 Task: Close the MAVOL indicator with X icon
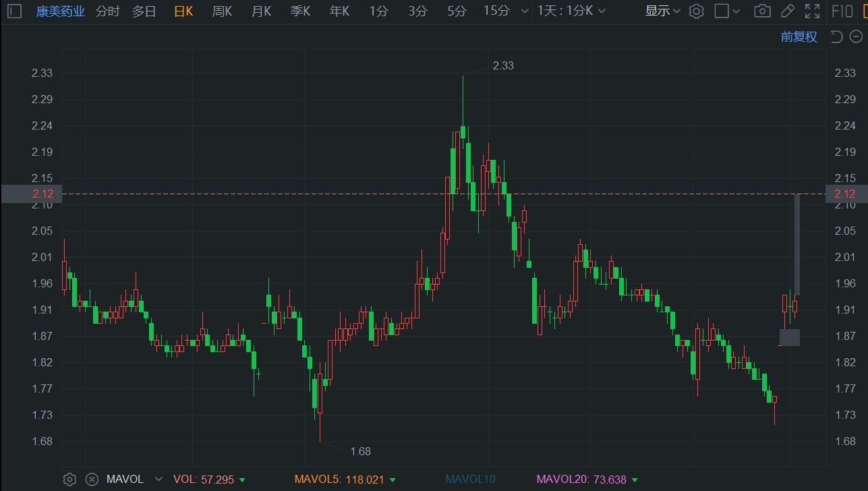92,480
